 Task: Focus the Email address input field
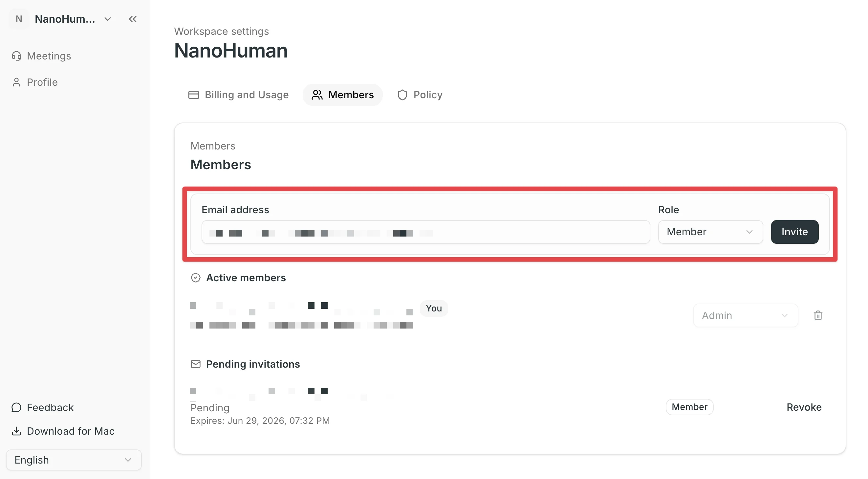(425, 232)
